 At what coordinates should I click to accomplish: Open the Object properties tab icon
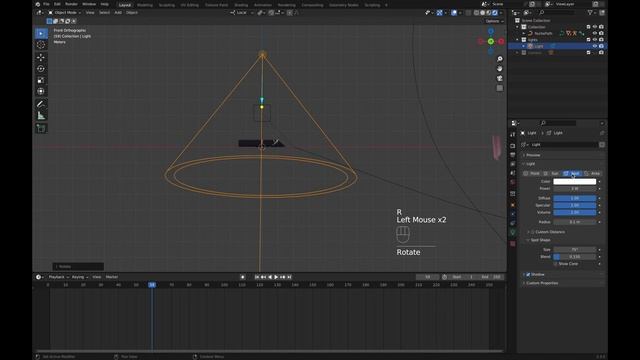coord(513,205)
